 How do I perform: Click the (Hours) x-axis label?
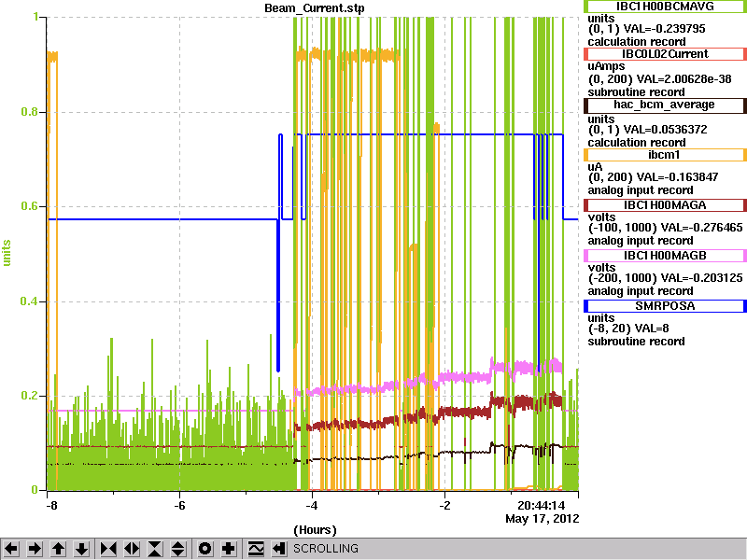pos(315,530)
